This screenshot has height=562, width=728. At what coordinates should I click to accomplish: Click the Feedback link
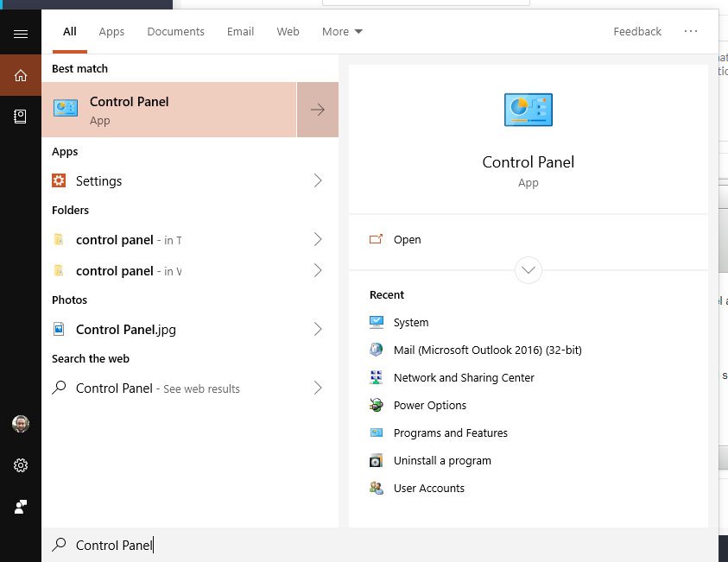click(x=637, y=32)
